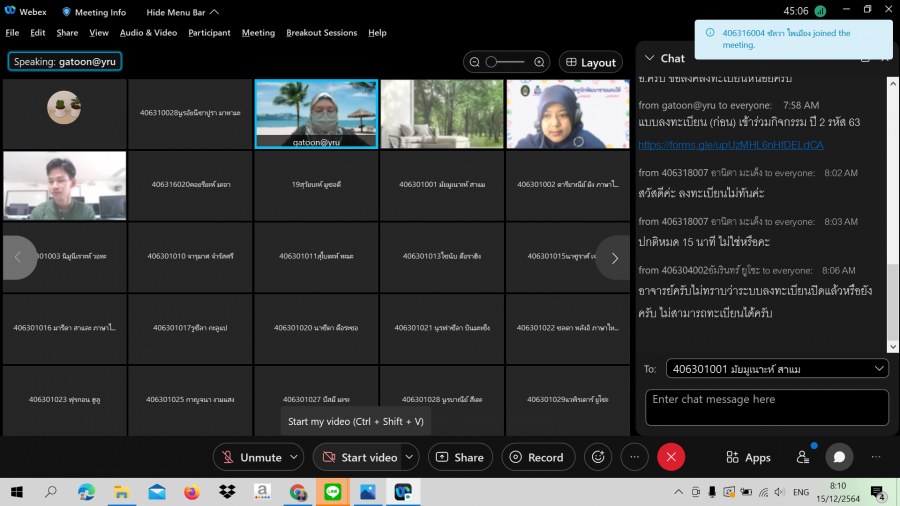The width and height of the screenshot is (900, 506).
Task: Toggle the chat panel icon
Action: coord(839,457)
